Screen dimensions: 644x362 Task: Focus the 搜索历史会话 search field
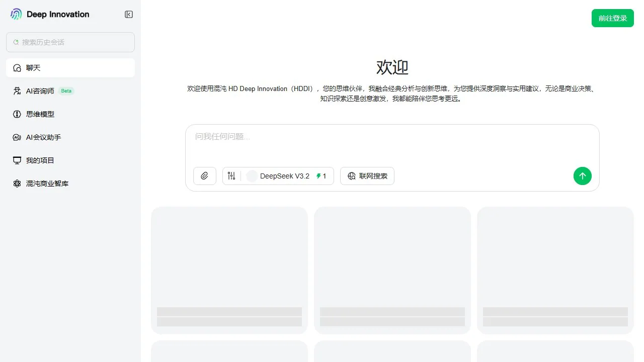click(x=70, y=42)
